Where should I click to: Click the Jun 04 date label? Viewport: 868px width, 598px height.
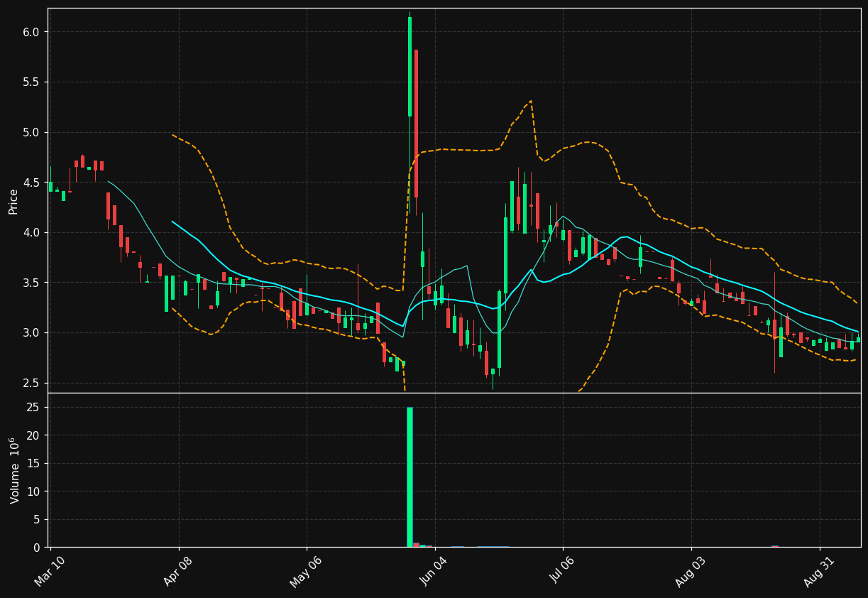[x=435, y=570]
